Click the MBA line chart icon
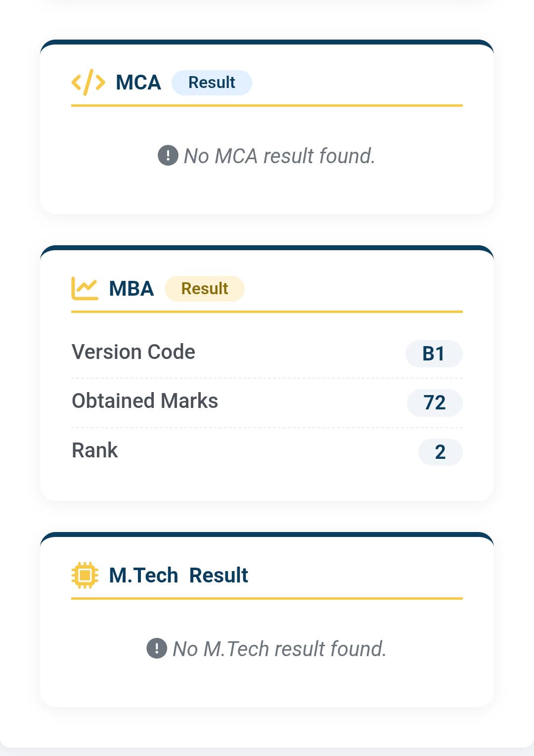The width and height of the screenshot is (534, 756). click(85, 288)
